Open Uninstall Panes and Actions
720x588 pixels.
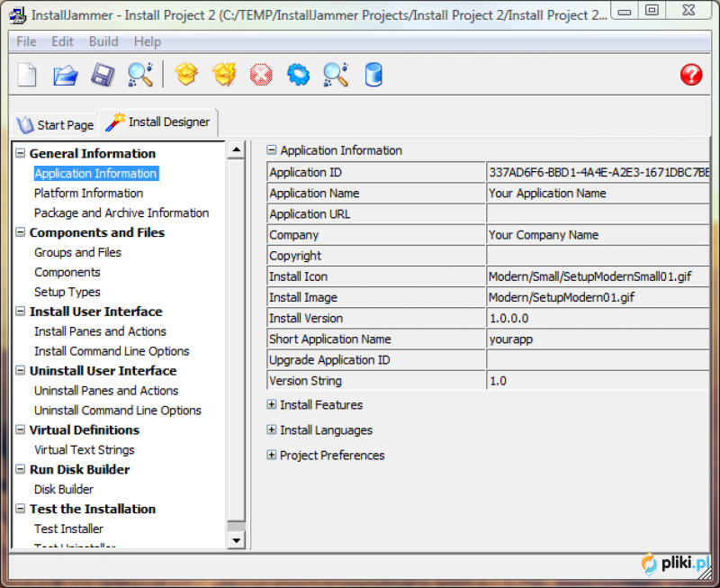pos(106,391)
